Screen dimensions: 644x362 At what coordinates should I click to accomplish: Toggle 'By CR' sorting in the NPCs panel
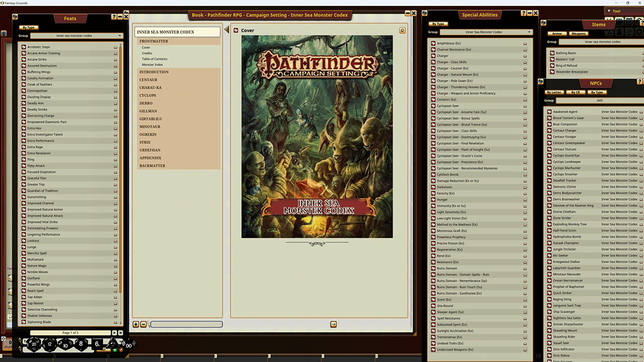[576, 93]
